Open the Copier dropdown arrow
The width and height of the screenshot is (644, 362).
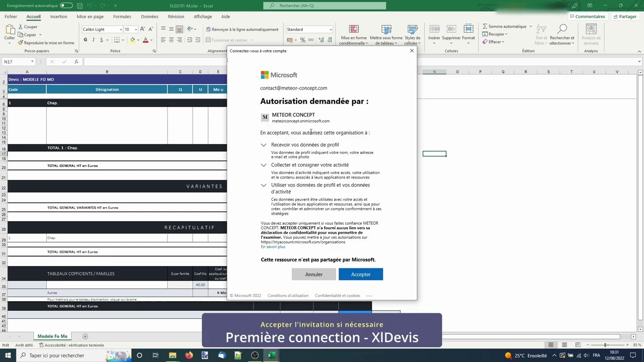[41, 35]
